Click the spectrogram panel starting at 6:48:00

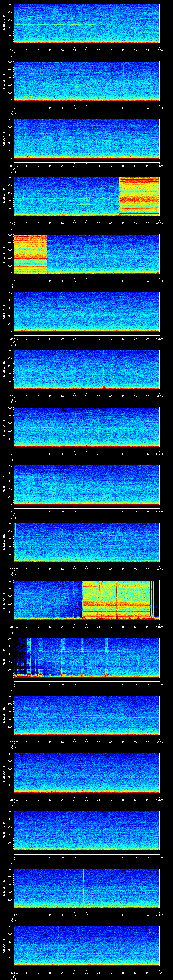[86, 254]
